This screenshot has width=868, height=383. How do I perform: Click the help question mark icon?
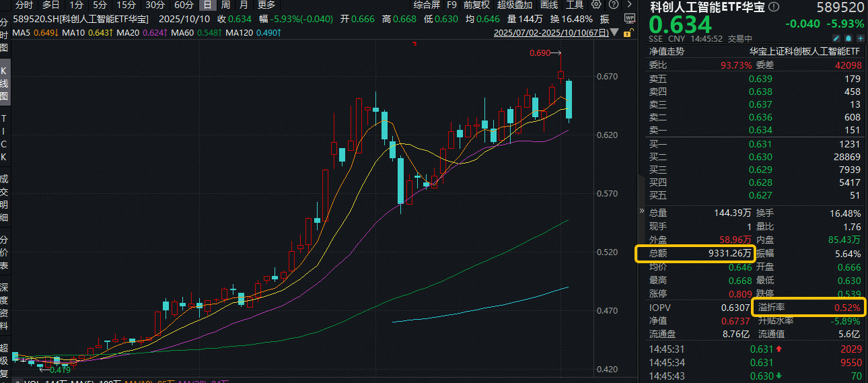click(x=612, y=5)
